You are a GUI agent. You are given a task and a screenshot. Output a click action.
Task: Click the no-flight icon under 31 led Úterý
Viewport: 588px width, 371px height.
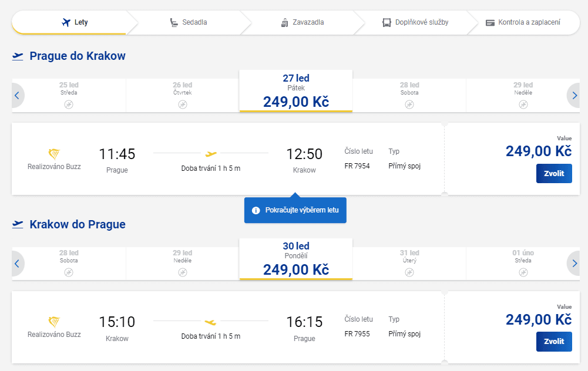pos(409,272)
